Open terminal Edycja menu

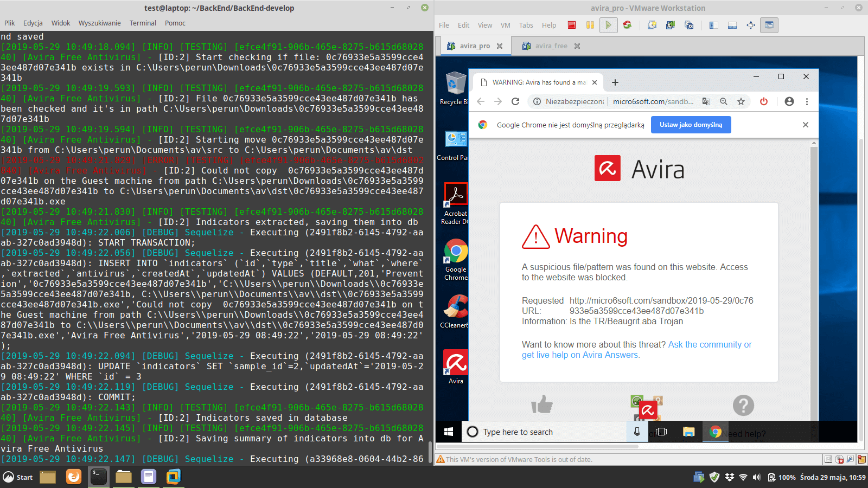(33, 23)
